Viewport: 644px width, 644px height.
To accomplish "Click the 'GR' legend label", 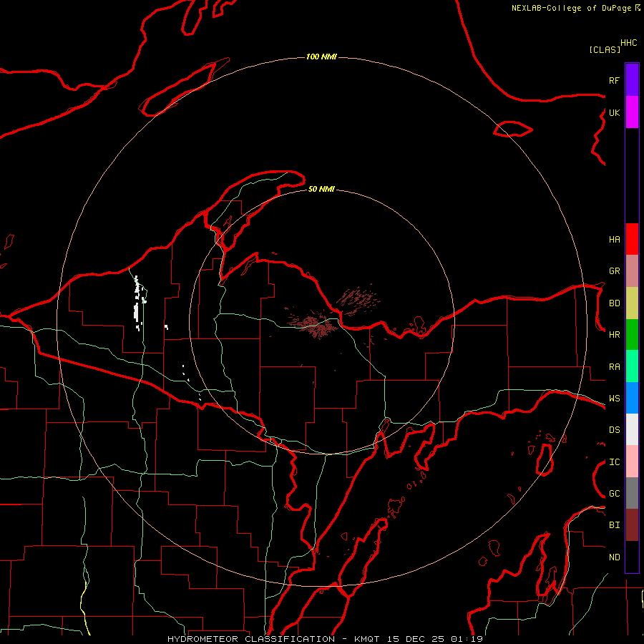I will [614, 271].
